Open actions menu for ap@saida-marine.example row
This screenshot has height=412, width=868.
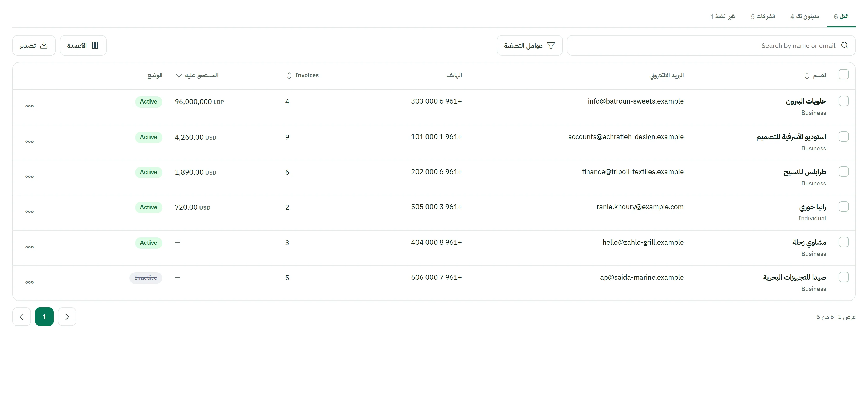pos(29,282)
